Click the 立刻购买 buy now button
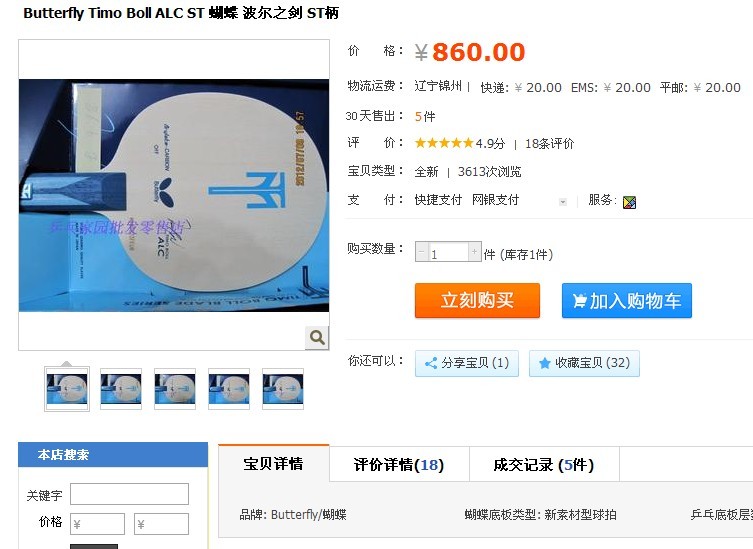753x549 pixels. pos(477,300)
